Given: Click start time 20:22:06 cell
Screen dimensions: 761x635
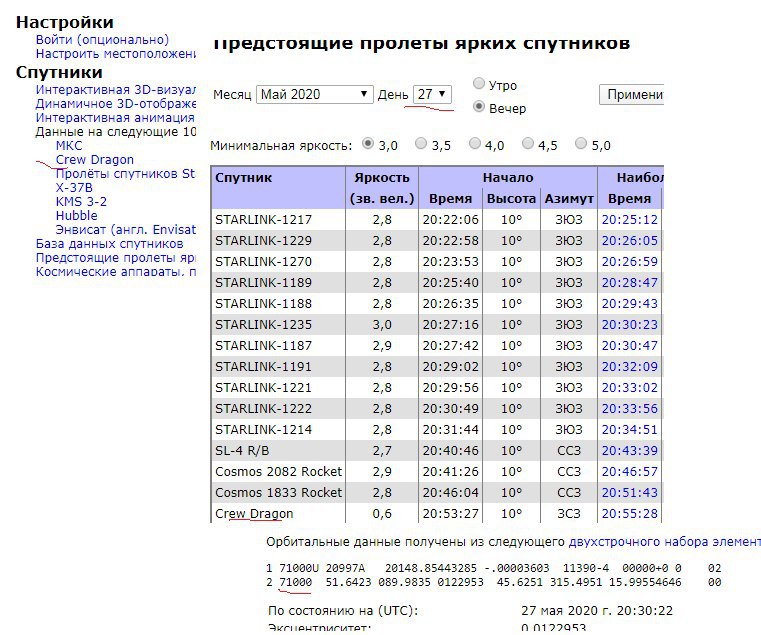Looking at the screenshot, I should pos(450,219).
